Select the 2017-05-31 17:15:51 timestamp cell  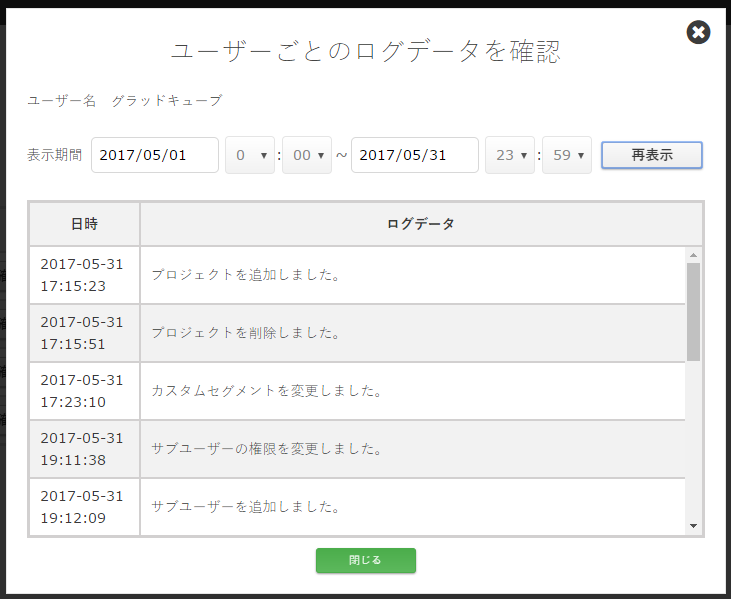coord(84,333)
